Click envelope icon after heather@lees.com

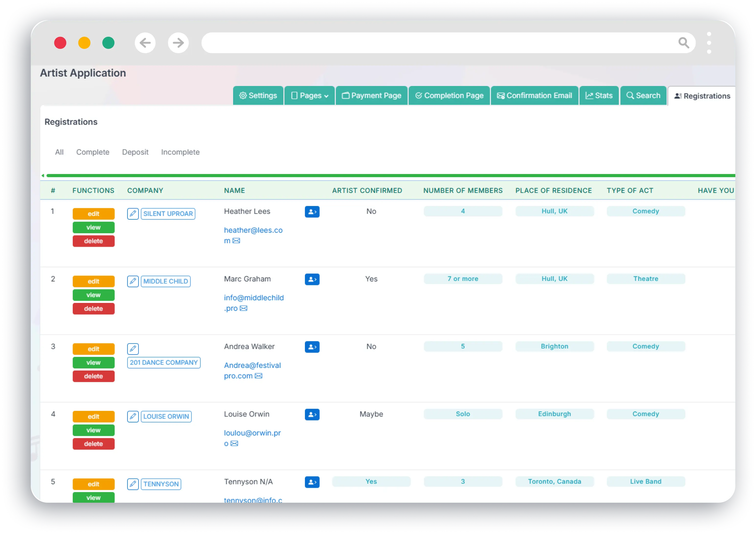237,241
